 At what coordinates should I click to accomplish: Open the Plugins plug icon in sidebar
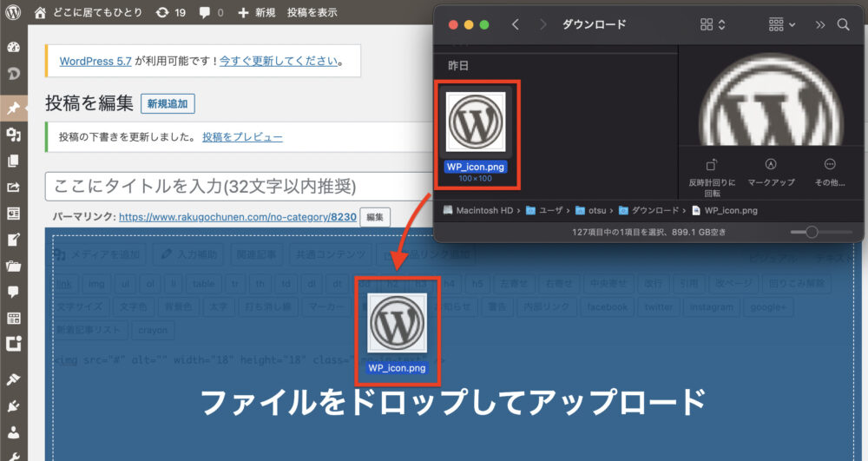tap(13, 405)
